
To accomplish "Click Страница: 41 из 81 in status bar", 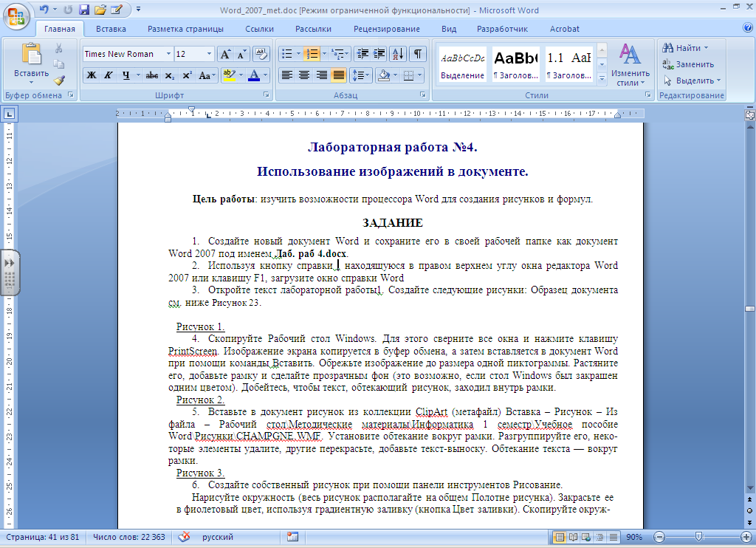I will pyautogui.click(x=42, y=537).
